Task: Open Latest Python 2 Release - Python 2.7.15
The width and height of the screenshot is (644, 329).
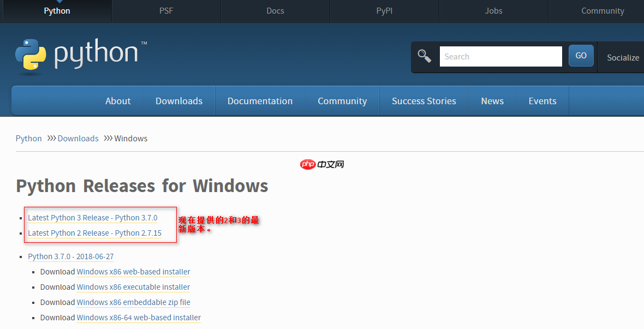Action: point(94,232)
